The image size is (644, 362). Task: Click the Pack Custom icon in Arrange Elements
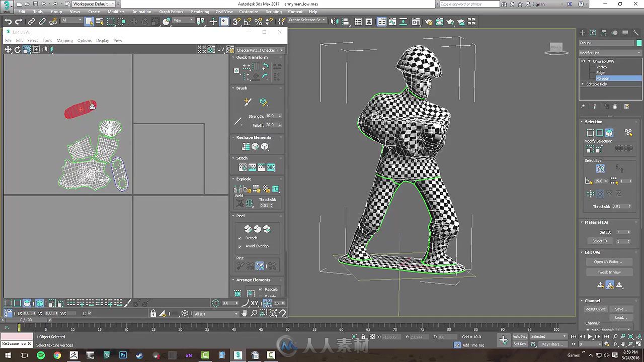[237, 292]
